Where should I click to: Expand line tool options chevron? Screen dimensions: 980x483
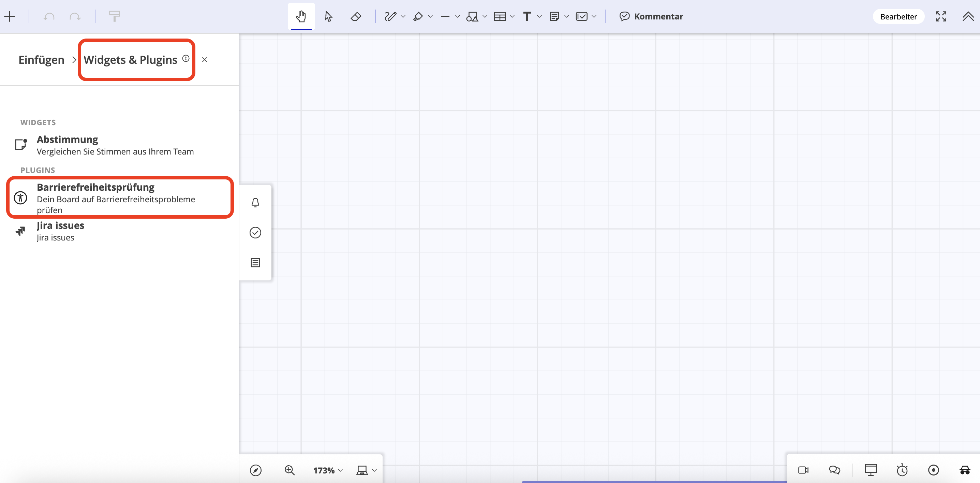point(458,16)
